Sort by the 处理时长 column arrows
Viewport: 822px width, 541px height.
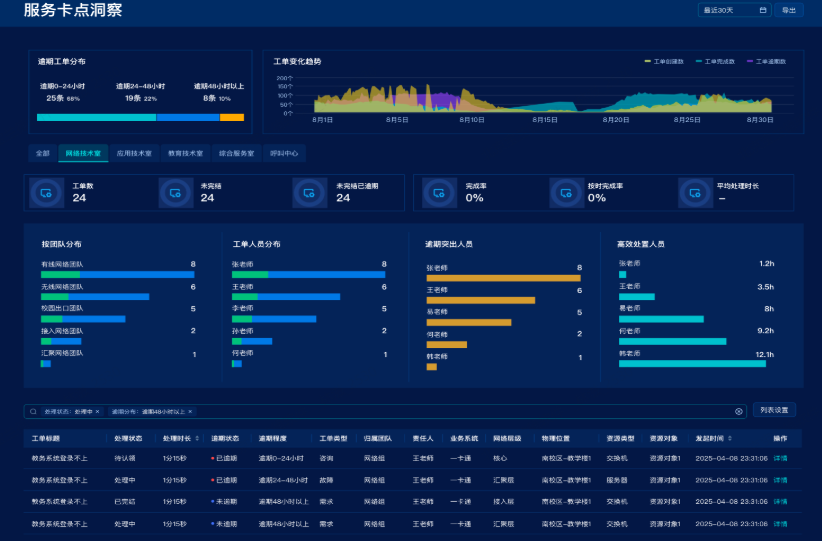[197, 438]
